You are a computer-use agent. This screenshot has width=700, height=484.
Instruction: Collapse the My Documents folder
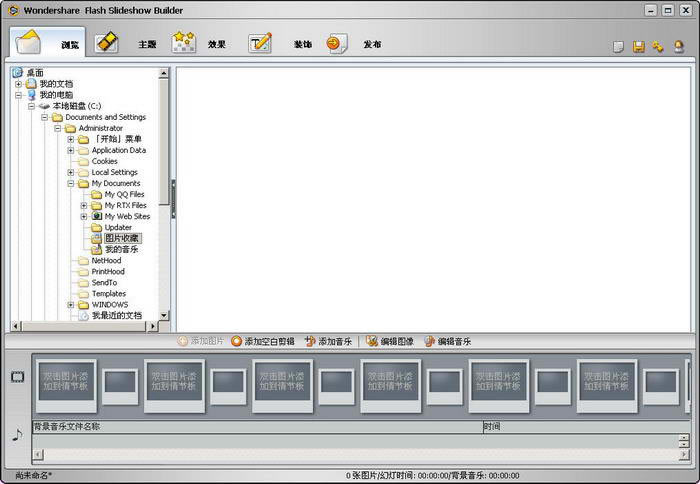pyautogui.click(x=71, y=184)
